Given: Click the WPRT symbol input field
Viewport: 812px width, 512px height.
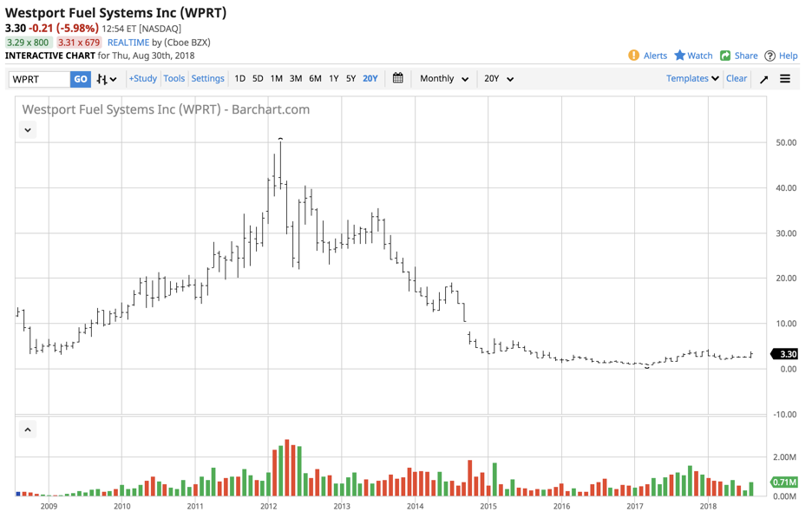Looking at the screenshot, I should [x=39, y=78].
